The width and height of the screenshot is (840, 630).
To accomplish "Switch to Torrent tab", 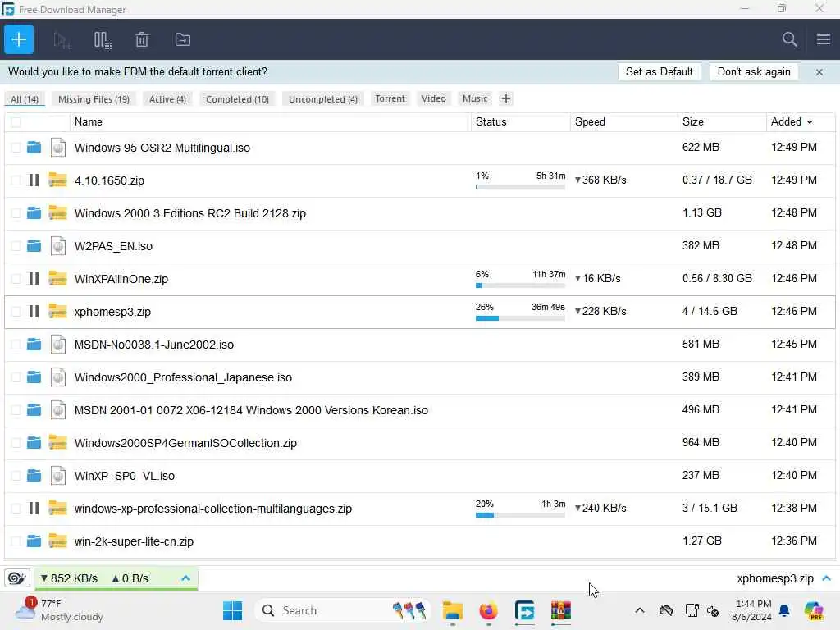I will click(x=390, y=98).
